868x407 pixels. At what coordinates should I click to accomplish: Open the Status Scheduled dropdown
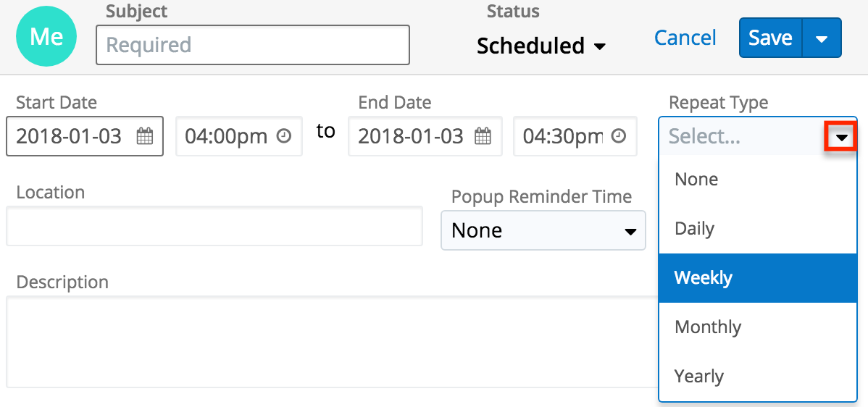(x=541, y=46)
